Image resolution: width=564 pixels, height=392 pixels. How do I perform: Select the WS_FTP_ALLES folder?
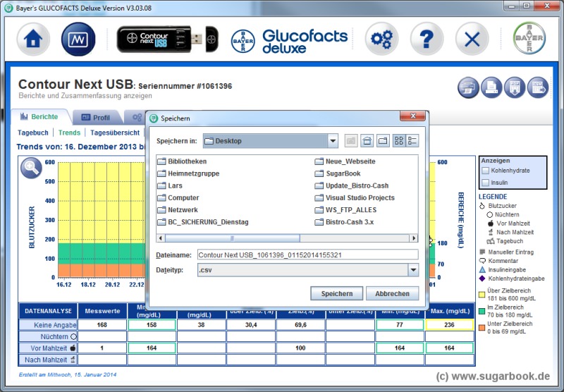[345, 210]
